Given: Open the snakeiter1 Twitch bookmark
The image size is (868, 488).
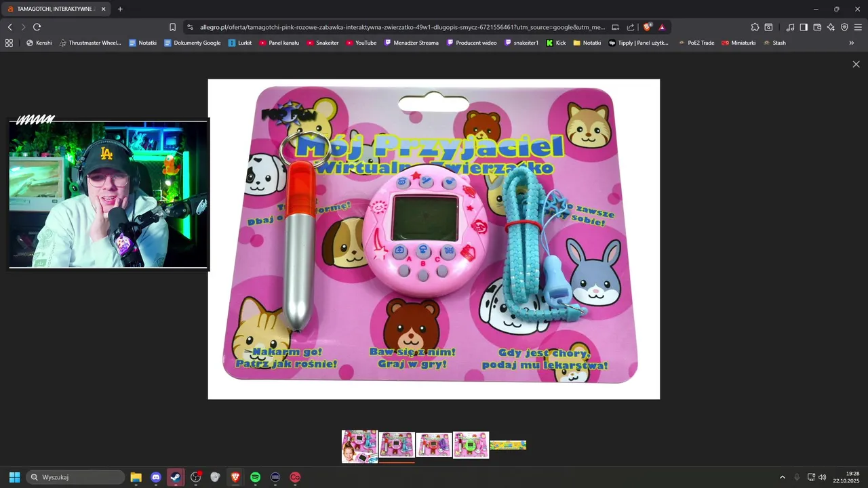Looking at the screenshot, I should pos(521,43).
